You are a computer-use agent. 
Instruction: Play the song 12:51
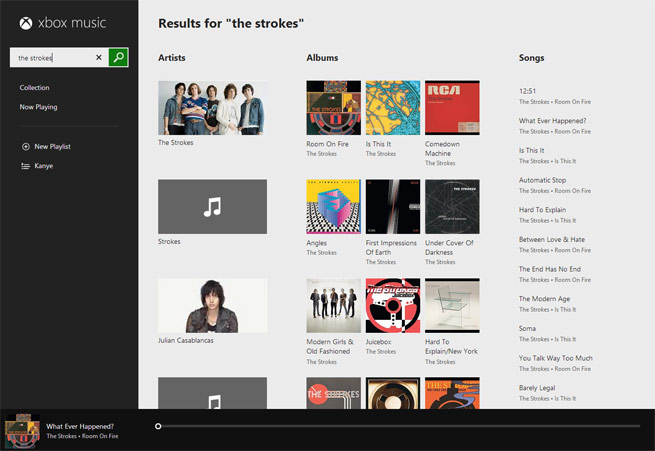[527, 91]
